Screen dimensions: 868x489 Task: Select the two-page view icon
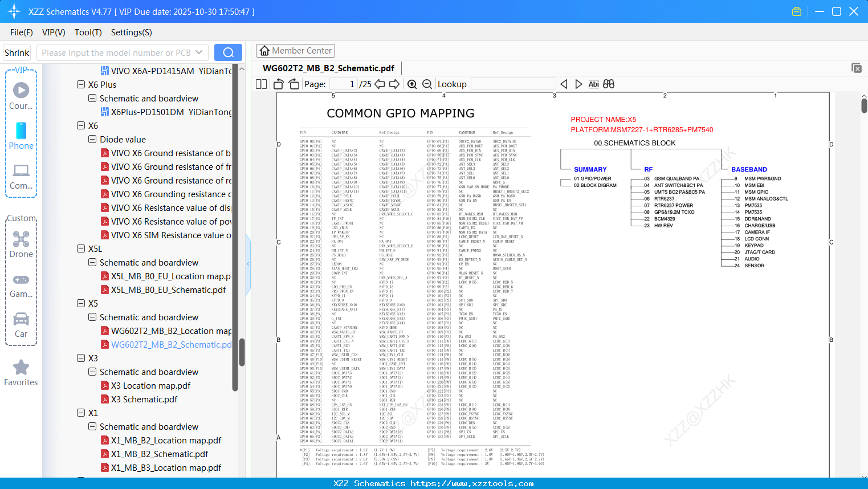(260, 84)
